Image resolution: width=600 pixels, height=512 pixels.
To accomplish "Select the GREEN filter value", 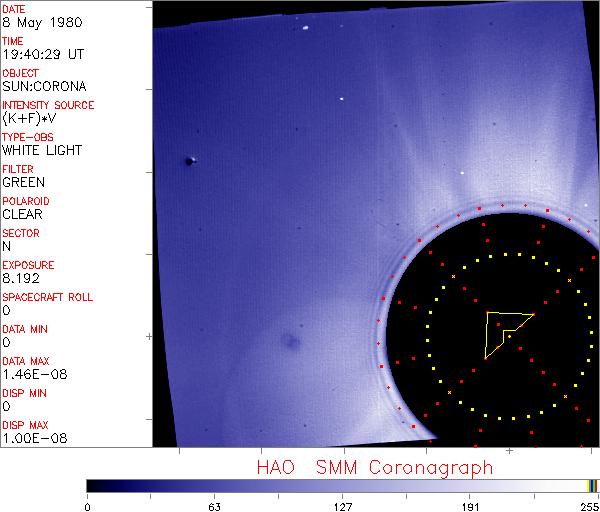I will (23, 182).
